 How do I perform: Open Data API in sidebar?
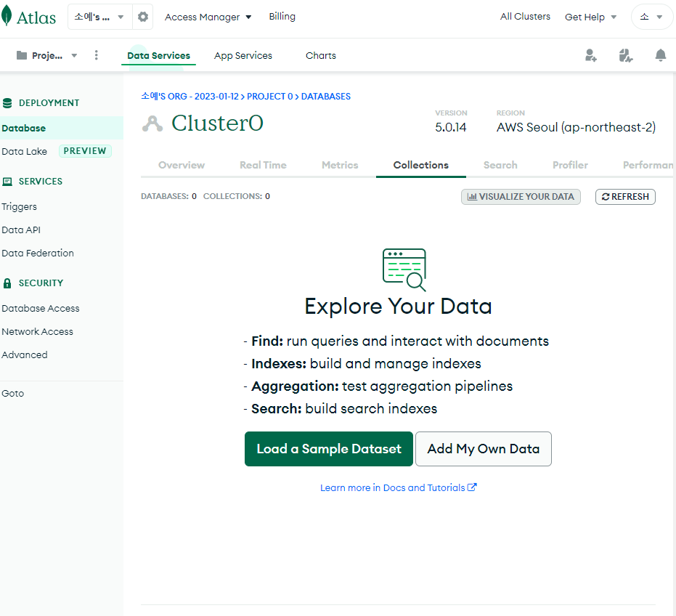[21, 230]
